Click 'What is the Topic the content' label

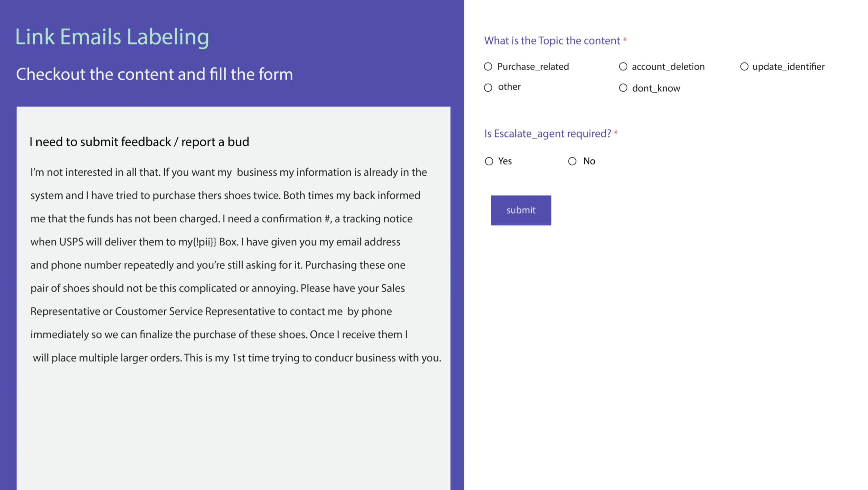tap(552, 41)
